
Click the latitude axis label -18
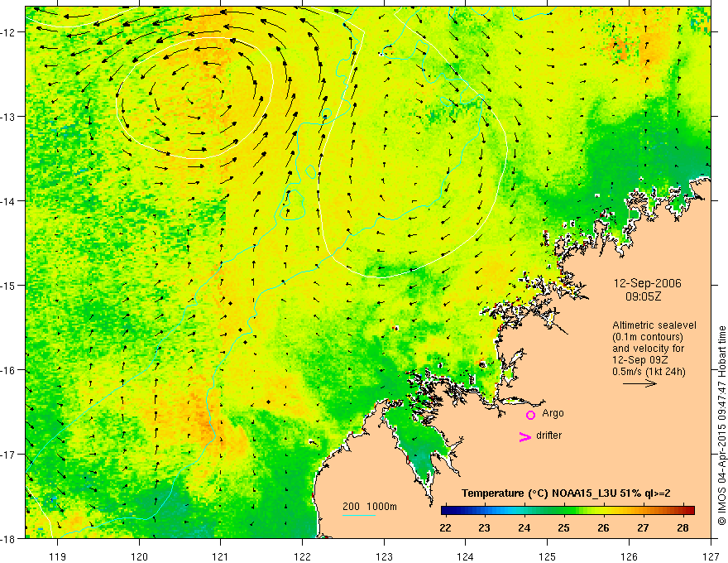[x=9, y=538]
